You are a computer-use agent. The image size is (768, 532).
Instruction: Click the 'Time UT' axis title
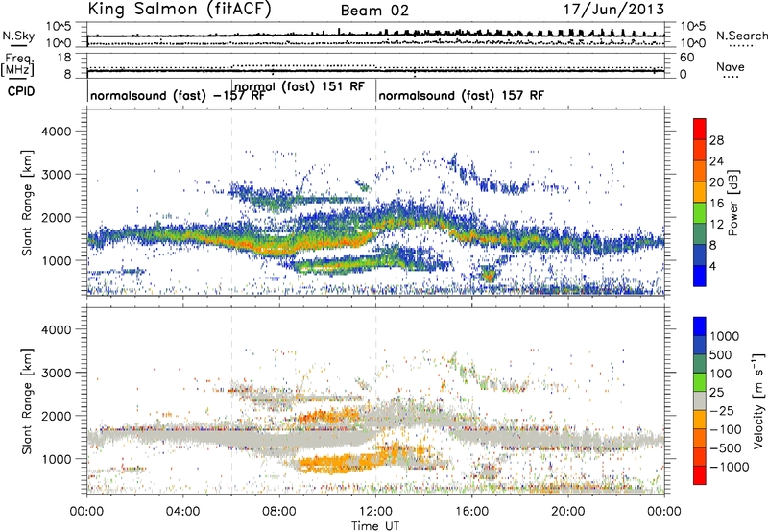click(375, 525)
